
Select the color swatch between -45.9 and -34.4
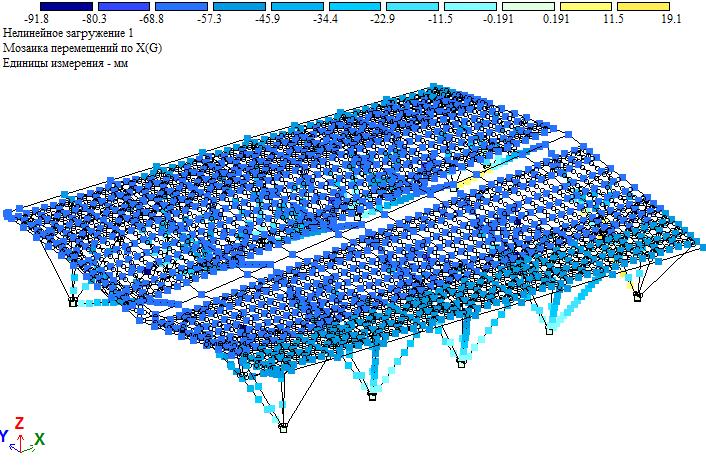(x=297, y=6)
